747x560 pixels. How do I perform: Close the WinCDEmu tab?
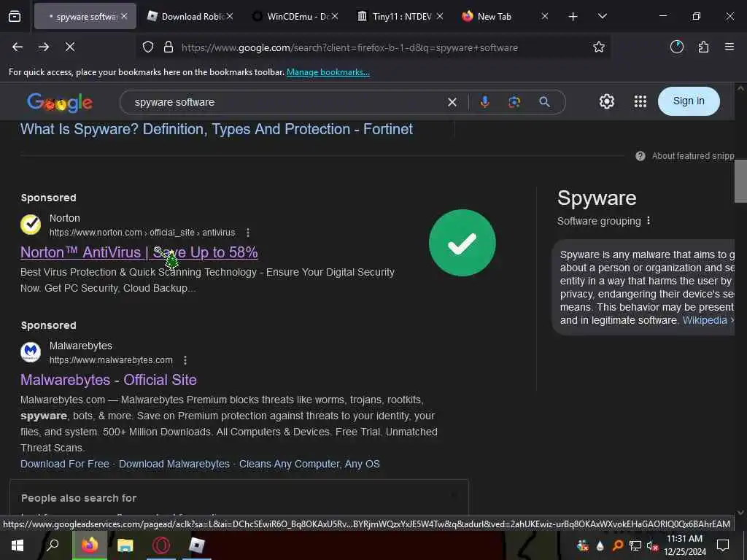(x=335, y=16)
